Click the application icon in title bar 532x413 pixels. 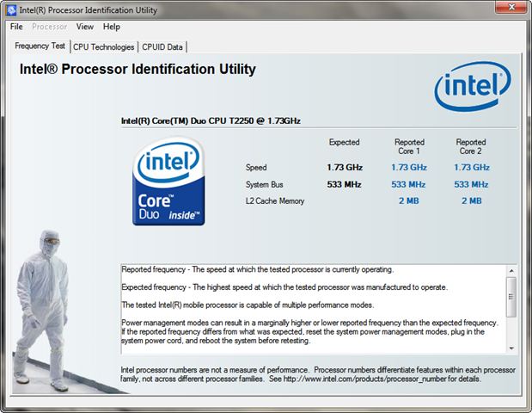click(11, 9)
